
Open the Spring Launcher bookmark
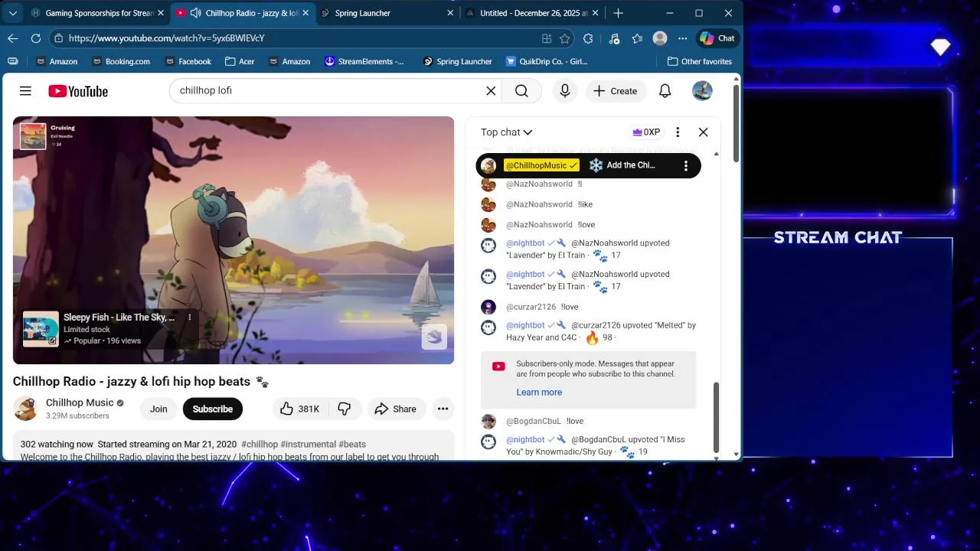(x=457, y=61)
